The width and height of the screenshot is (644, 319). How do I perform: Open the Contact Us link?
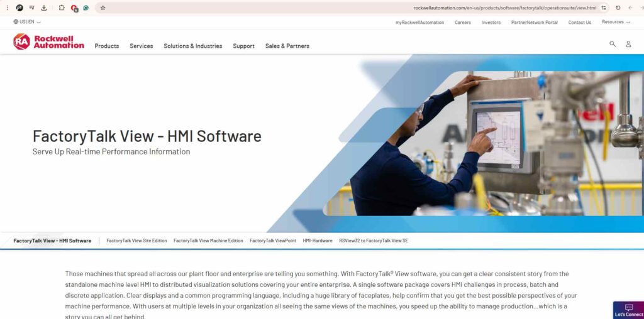579,23
